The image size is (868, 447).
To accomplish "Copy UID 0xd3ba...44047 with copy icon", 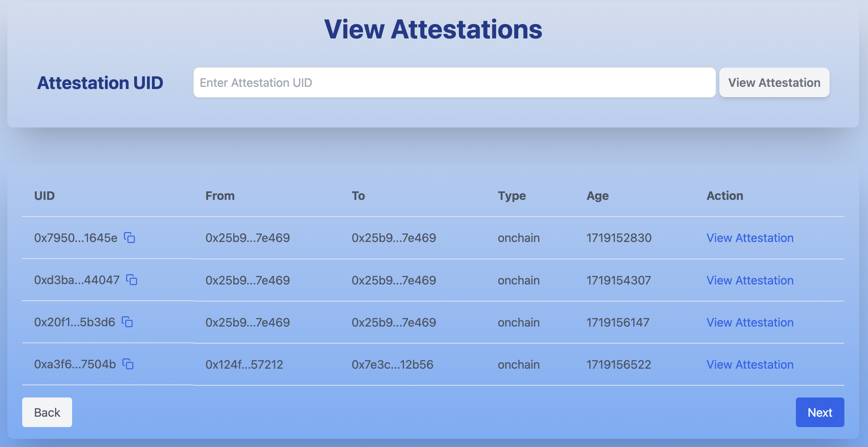I will point(132,280).
